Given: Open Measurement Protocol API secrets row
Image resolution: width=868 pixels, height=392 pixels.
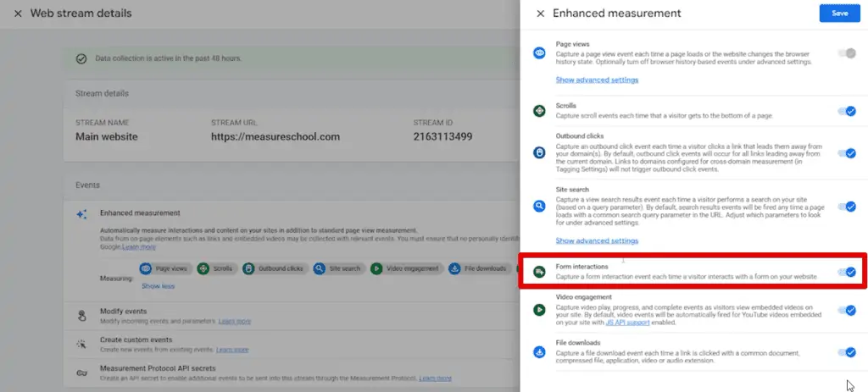Looking at the screenshot, I should pos(292,373).
